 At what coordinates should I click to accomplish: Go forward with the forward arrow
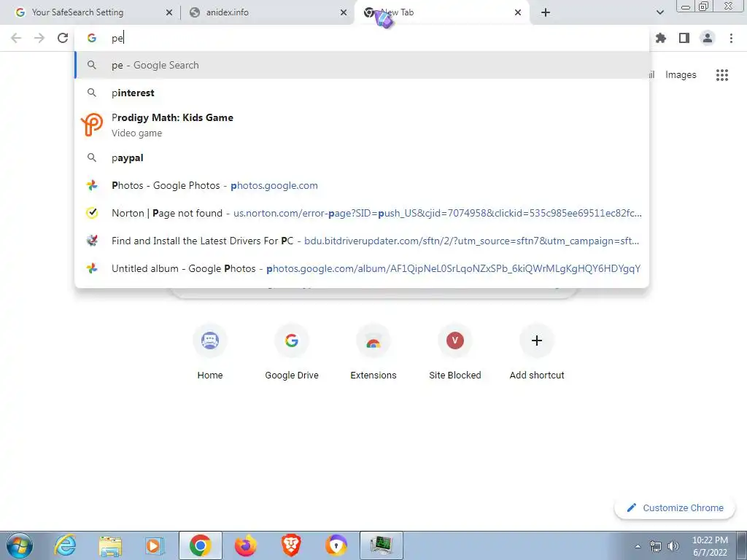[x=39, y=38]
